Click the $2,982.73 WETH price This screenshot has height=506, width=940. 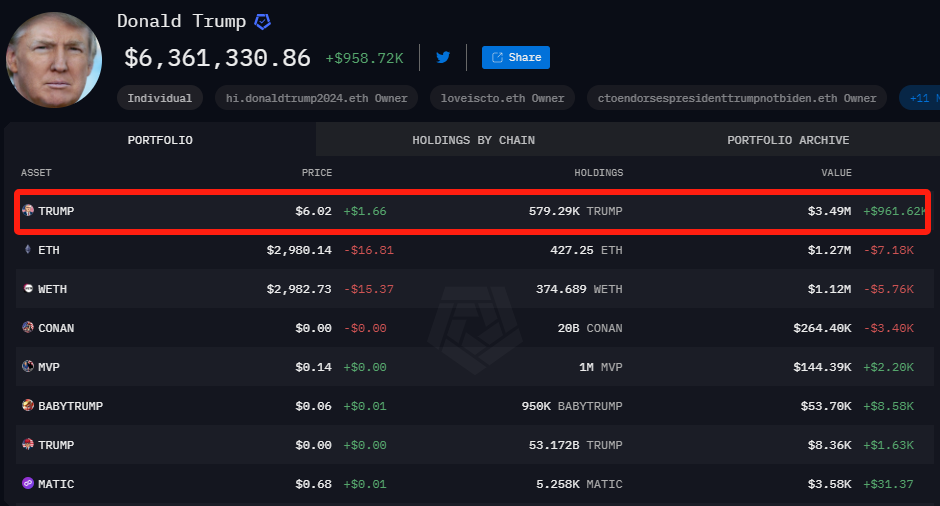tap(299, 289)
